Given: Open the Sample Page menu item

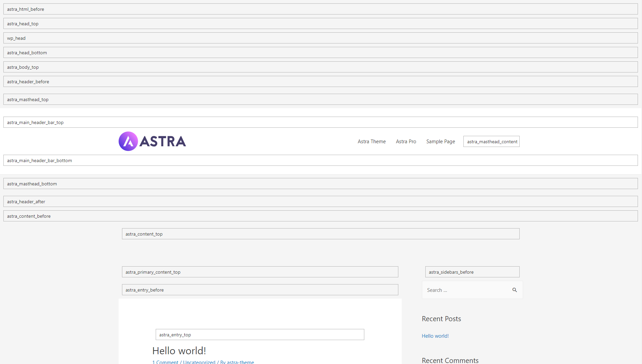Looking at the screenshot, I should pyautogui.click(x=441, y=142).
